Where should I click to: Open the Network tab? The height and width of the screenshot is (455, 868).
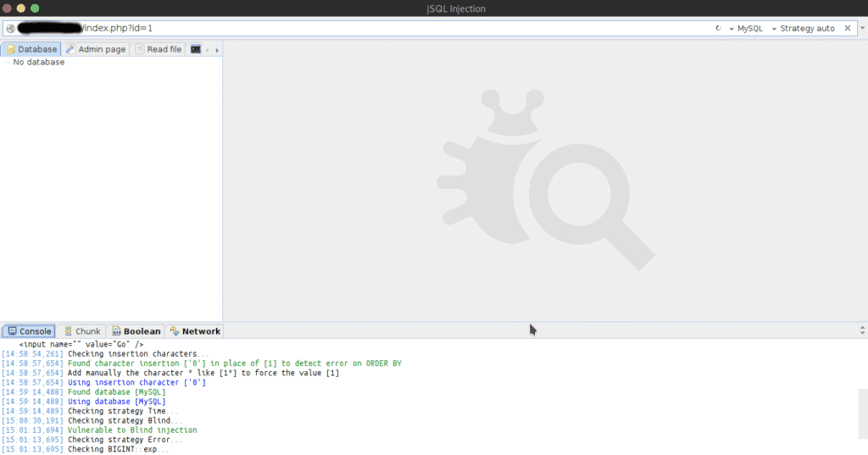point(195,331)
